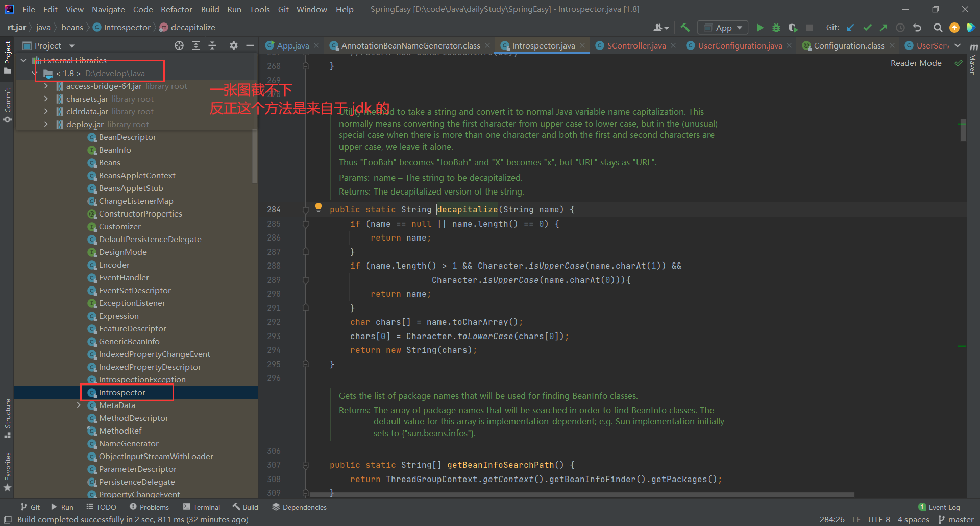The width and height of the screenshot is (980, 526).
Task: Run the App configuration
Action: pos(760,28)
